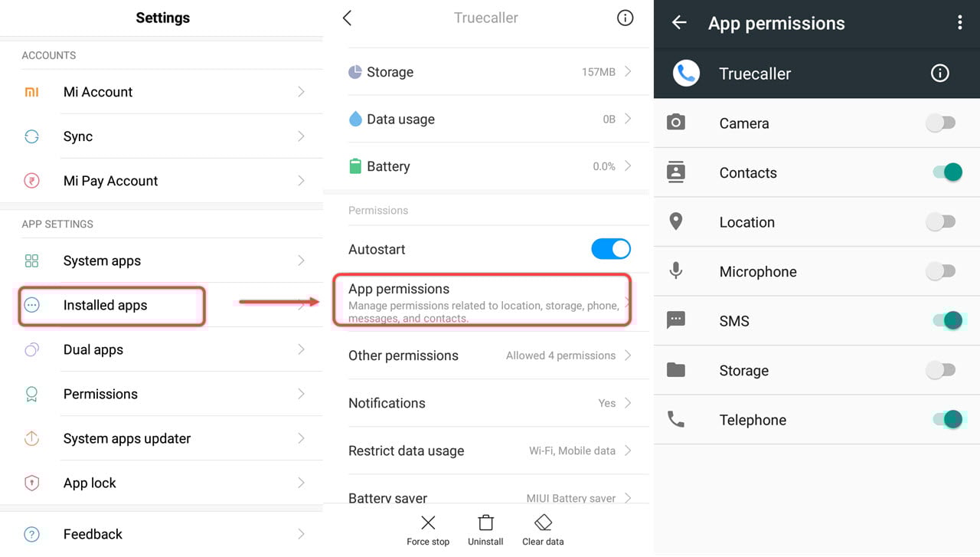Disable the Autostart toggle
The image size is (980, 557).
(x=611, y=249)
